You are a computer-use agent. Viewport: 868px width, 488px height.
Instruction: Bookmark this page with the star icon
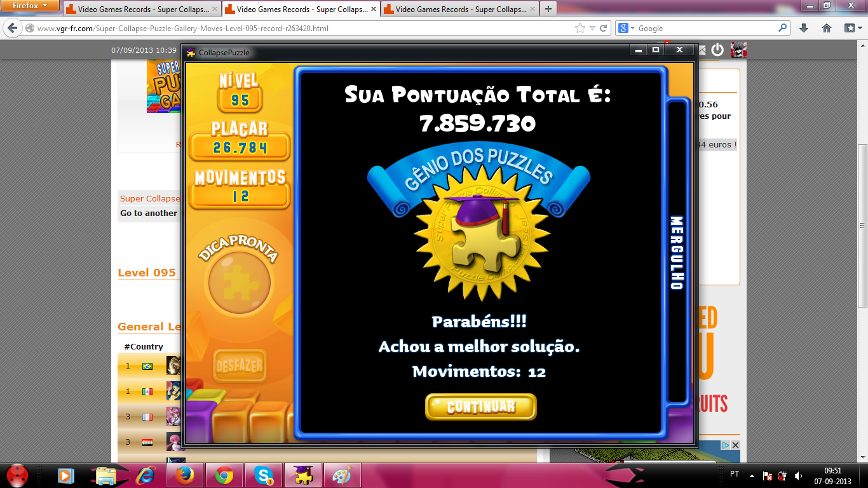[580, 28]
